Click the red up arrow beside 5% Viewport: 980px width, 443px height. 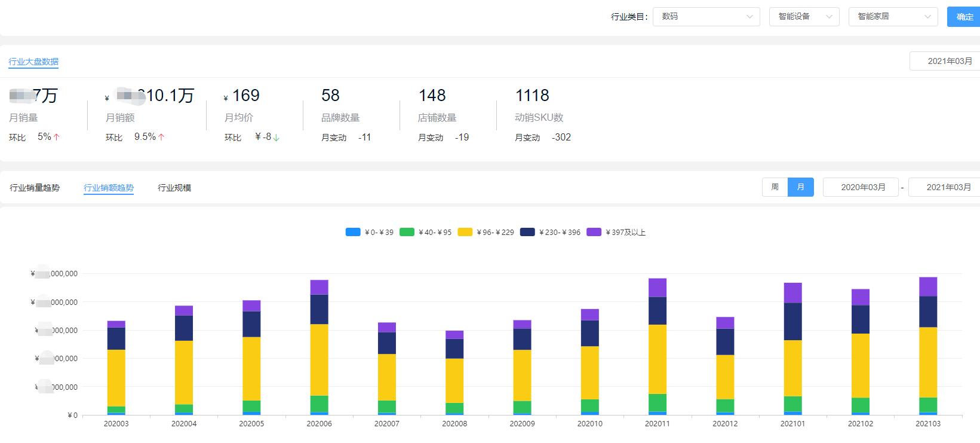click(57, 137)
